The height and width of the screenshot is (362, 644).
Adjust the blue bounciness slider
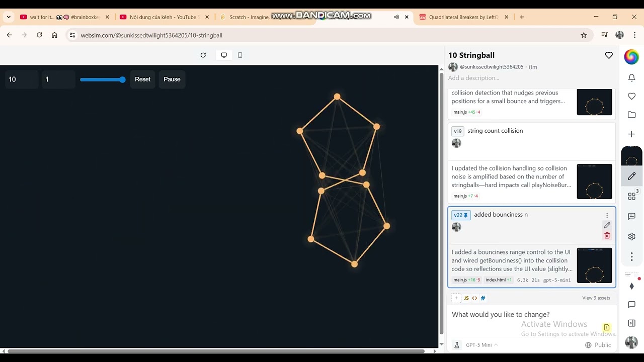click(103, 79)
